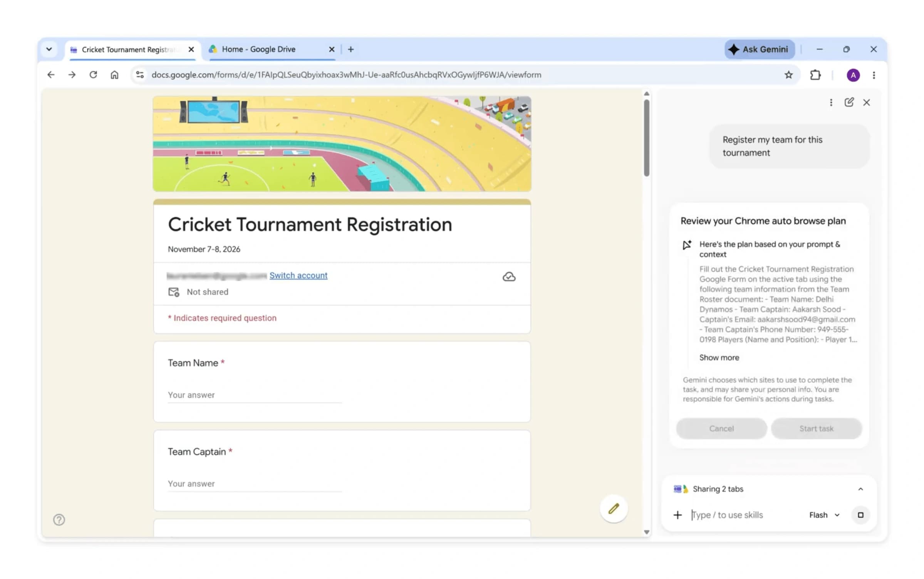This screenshot has height=579, width=924.
Task: Open the profile avatar A
Action: [853, 75]
